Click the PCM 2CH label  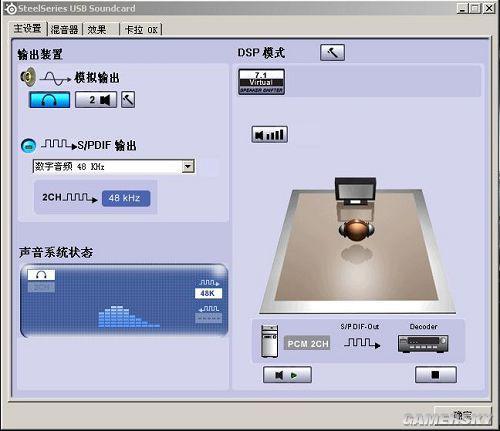[x=307, y=343]
